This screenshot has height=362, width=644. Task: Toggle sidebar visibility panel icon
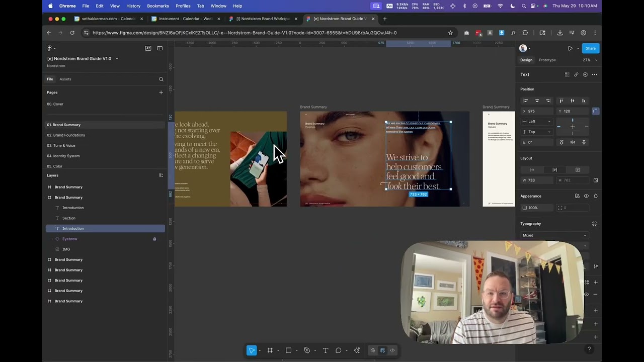click(x=159, y=48)
